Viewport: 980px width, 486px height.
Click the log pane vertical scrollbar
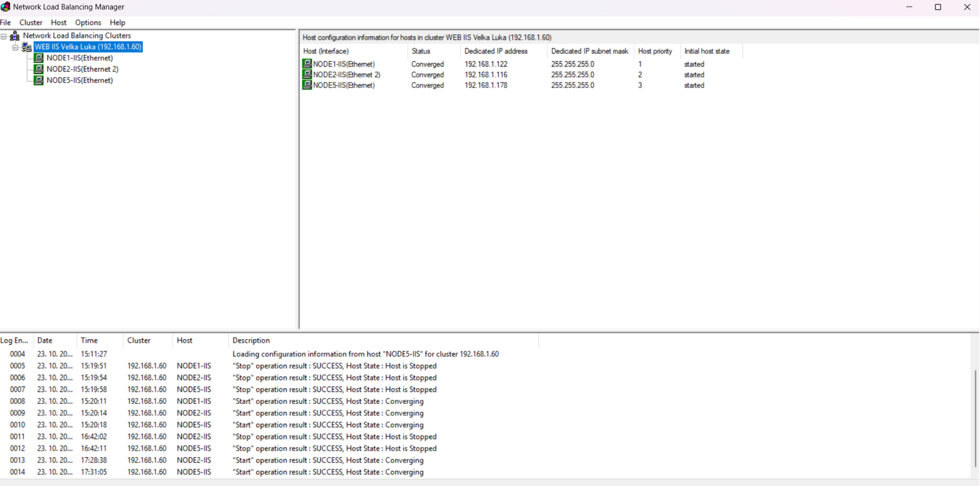pyautogui.click(x=975, y=419)
